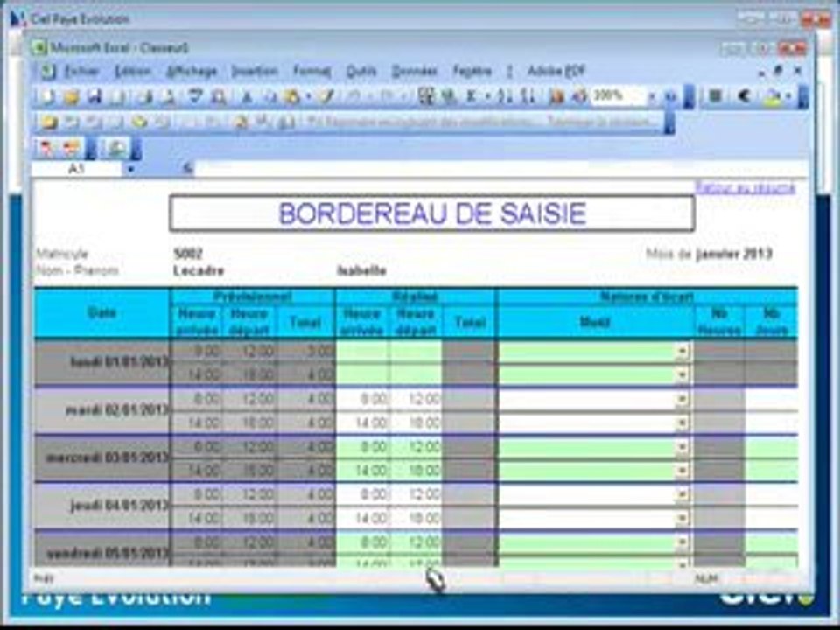840x630 pixels.
Task: Click the Convert to Adobe PDF icon
Action: click(x=45, y=147)
